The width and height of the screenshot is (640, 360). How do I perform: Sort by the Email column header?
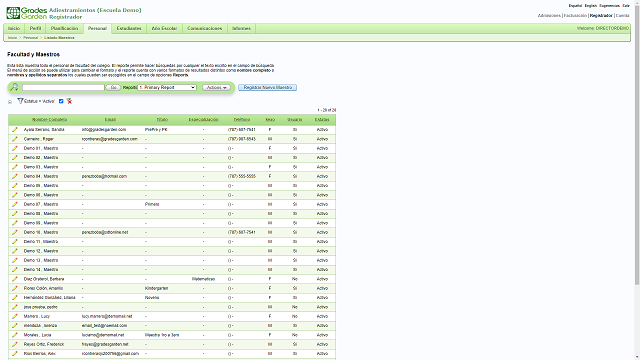(x=110, y=120)
